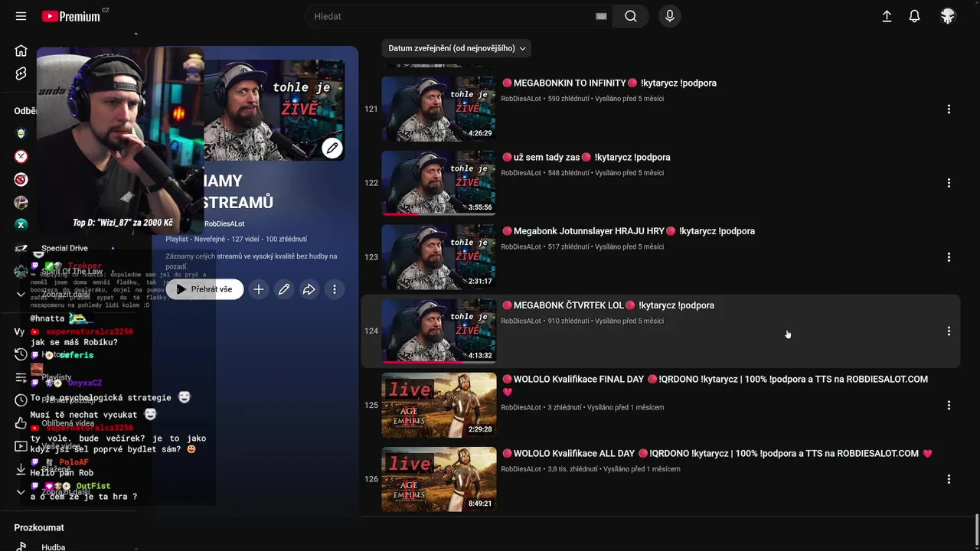
Task: Open sort dropdown Datum zveřejnění
Action: (456, 48)
